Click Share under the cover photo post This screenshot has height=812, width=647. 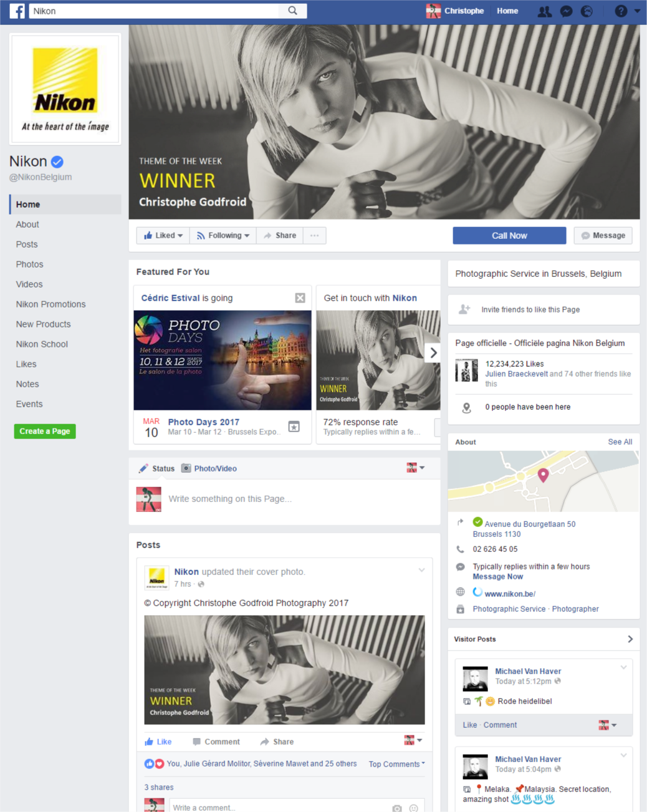(277, 742)
